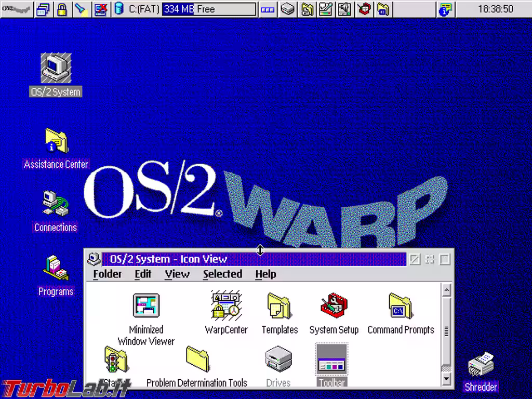The image size is (532, 399).
Task: Select the highlighted Toolbar object
Action: click(331, 360)
